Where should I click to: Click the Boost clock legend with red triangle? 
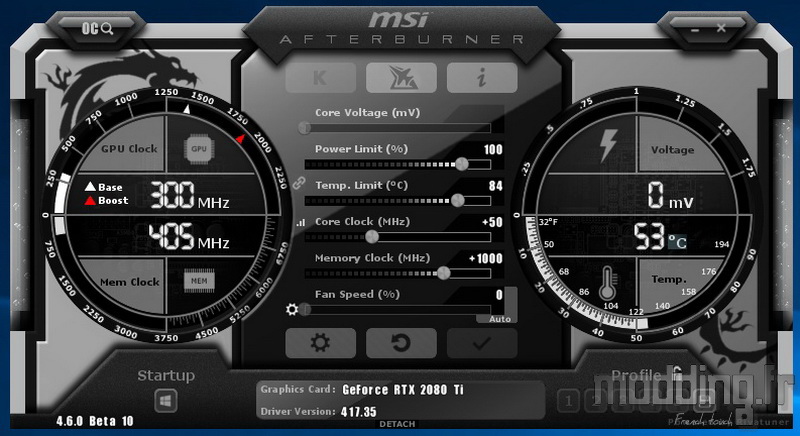pyautogui.click(x=106, y=200)
